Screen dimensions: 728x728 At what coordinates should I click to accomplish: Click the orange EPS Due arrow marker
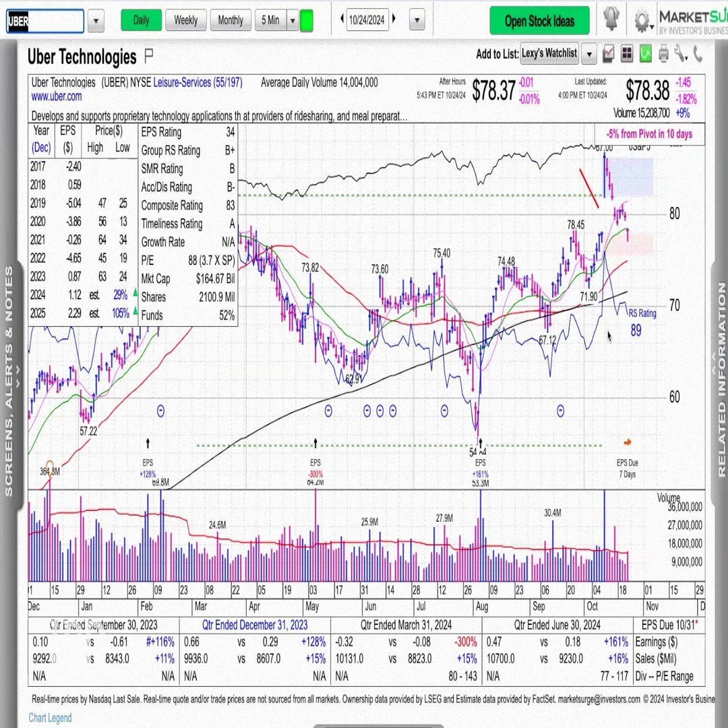[628, 442]
